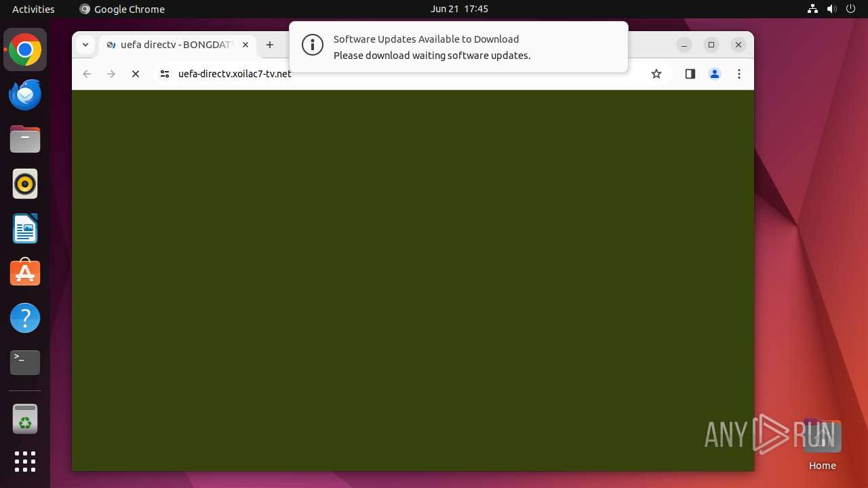Open Google Chrome from the dock
This screenshot has height=488, width=868.
25,50
